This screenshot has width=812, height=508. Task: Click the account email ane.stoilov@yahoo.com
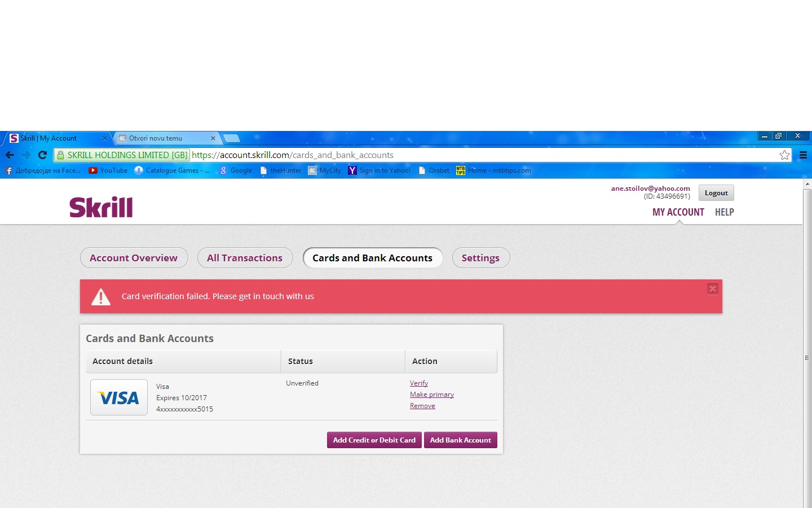tap(651, 189)
